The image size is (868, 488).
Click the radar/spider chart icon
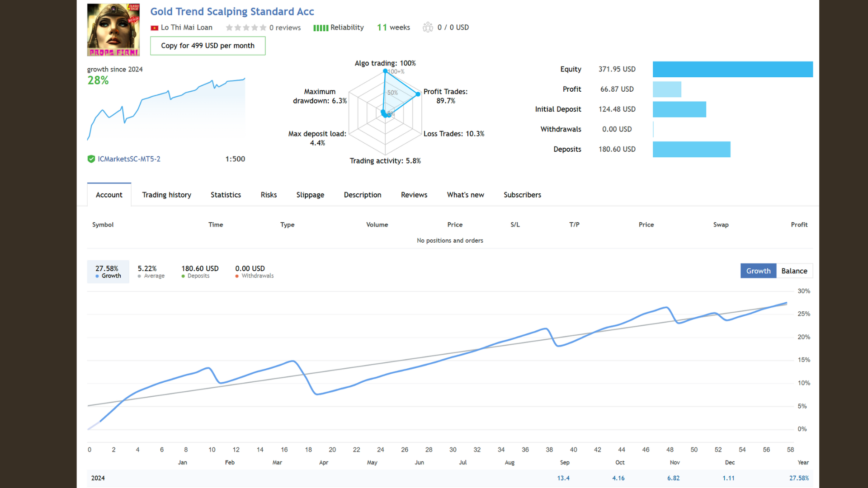(x=386, y=113)
